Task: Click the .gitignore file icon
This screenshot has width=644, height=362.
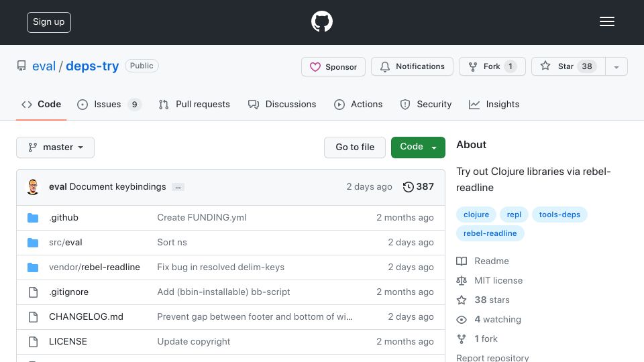Action: [x=33, y=292]
